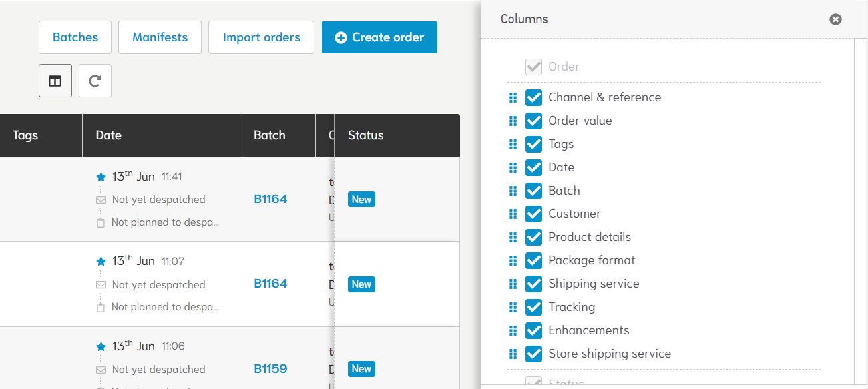
Task: Uncheck the Order value column checkbox
Action: [x=533, y=121]
